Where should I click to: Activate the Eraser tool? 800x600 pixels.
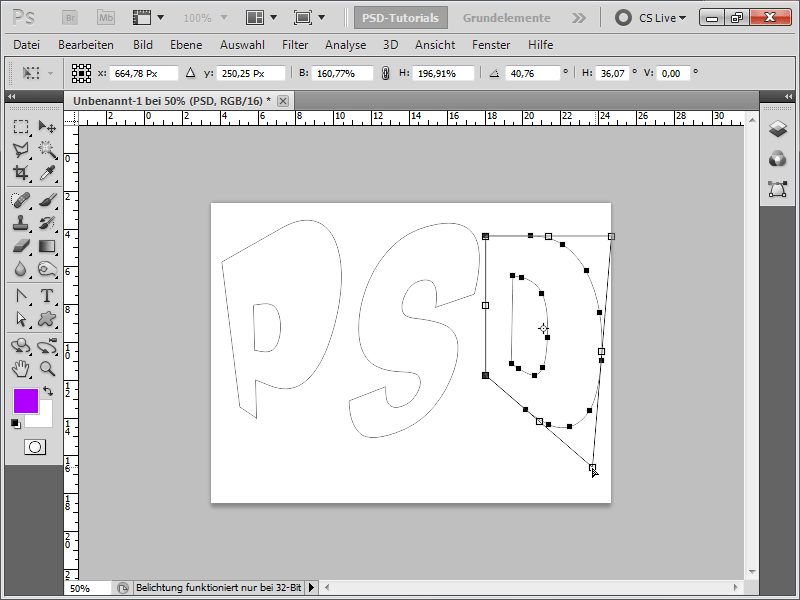[x=20, y=246]
